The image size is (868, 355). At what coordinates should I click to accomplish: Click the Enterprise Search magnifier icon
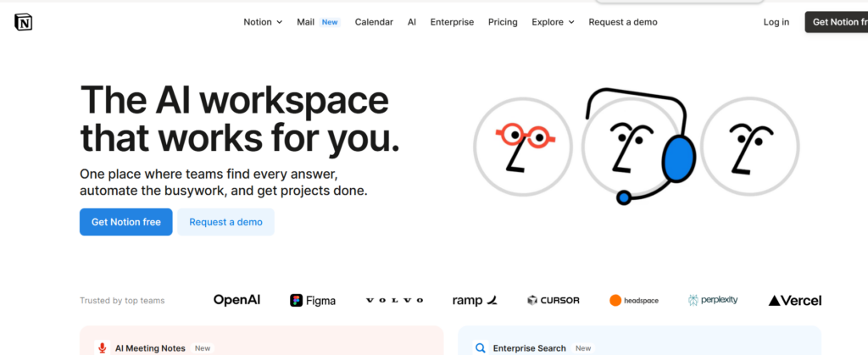click(x=481, y=347)
